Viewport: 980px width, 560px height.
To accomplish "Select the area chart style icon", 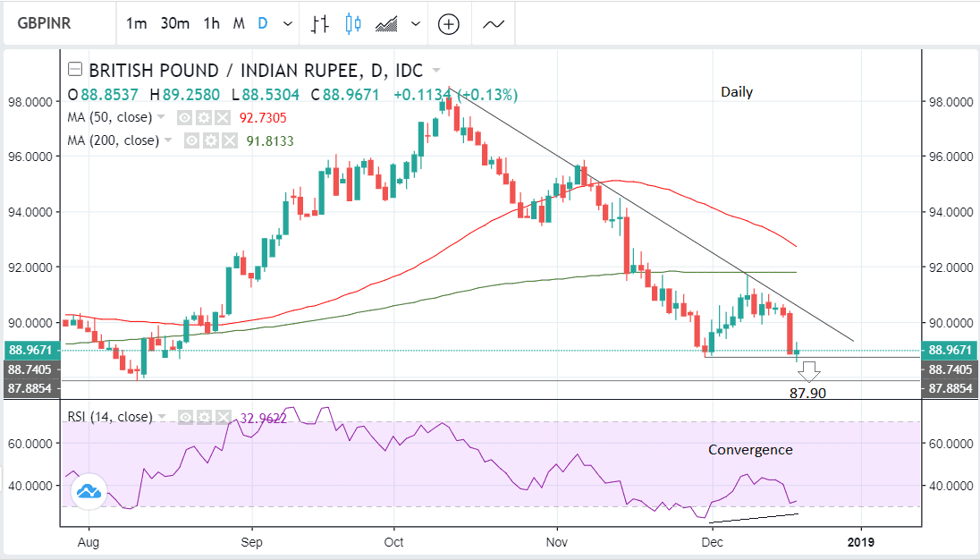I will pyautogui.click(x=388, y=24).
